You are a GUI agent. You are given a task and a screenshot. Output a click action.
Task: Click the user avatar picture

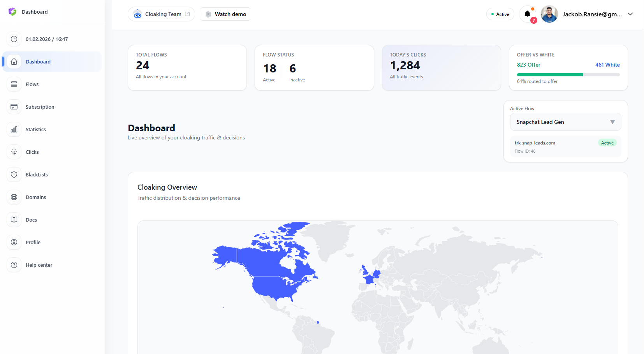click(x=549, y=14)
